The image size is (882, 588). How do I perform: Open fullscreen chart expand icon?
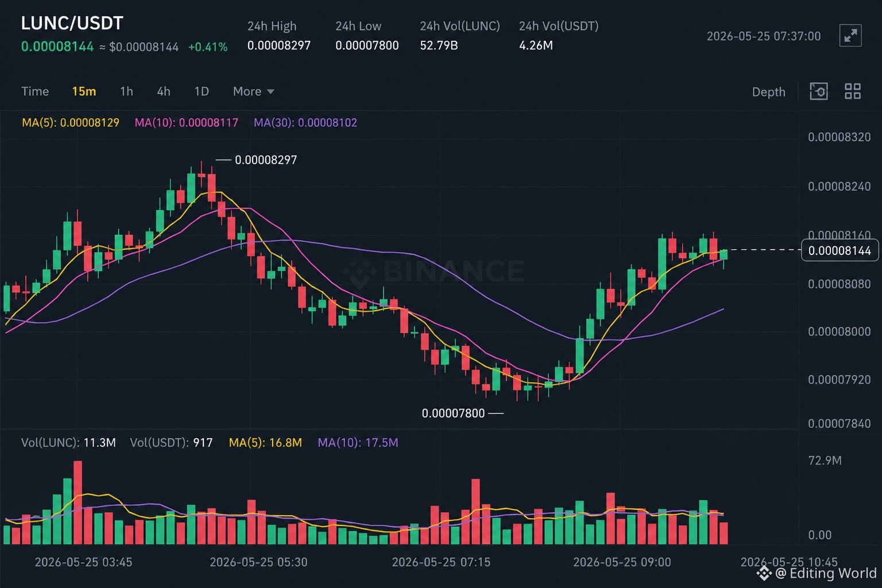coord(850,36)
